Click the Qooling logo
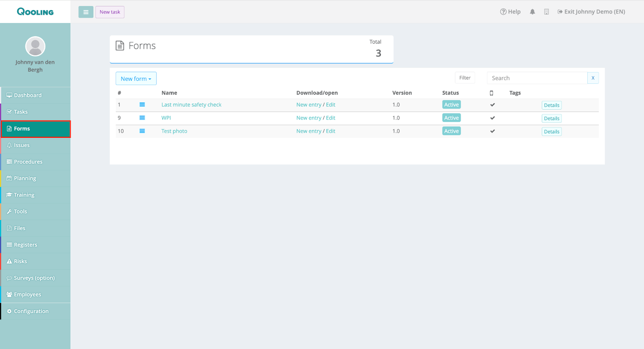Viewport: 644px width, 349px height. pos(35,12)
